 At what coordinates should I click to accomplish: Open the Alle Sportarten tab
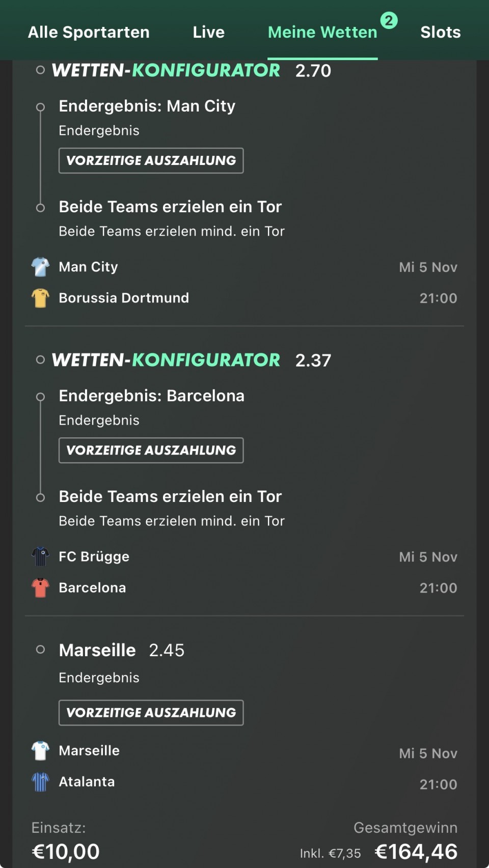89,32
